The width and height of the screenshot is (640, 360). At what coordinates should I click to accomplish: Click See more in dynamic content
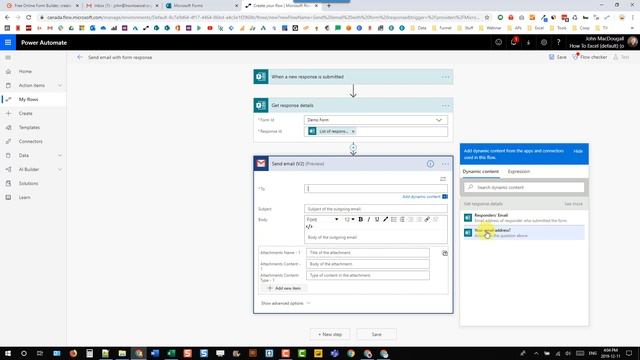click(573, 204)
